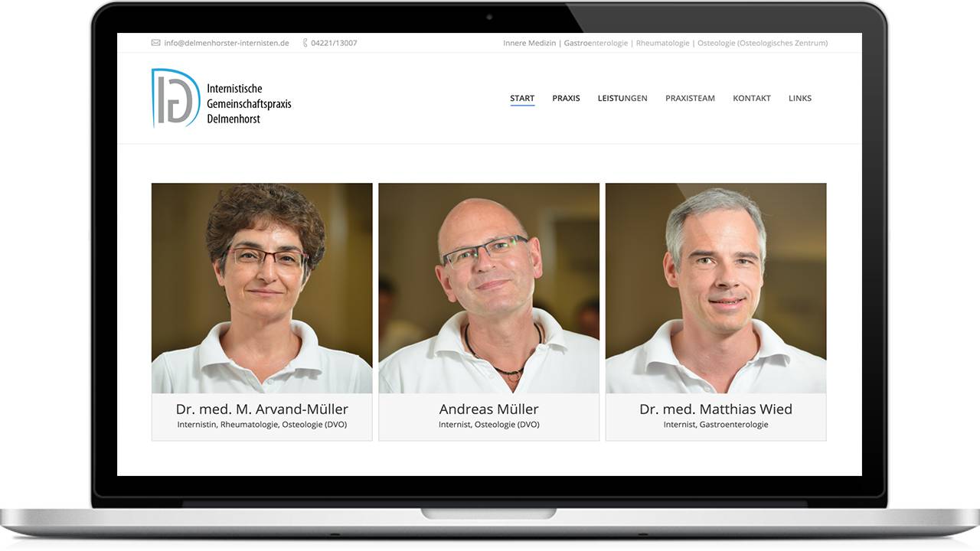This screenshot has width=980, height=551.
Task: Go to the LEISTUNGEN menu entry
Action: point(622,98)
